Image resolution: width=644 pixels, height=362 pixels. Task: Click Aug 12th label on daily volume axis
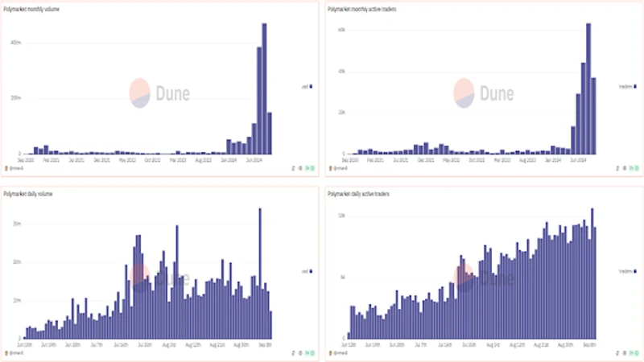click(x=192, y=345)
